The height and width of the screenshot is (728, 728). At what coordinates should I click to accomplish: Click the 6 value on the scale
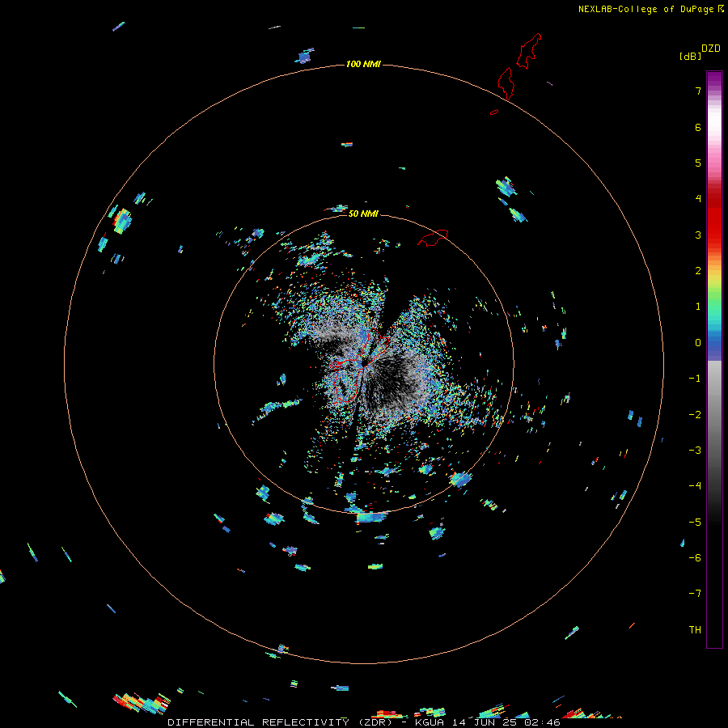pos(698,127)
